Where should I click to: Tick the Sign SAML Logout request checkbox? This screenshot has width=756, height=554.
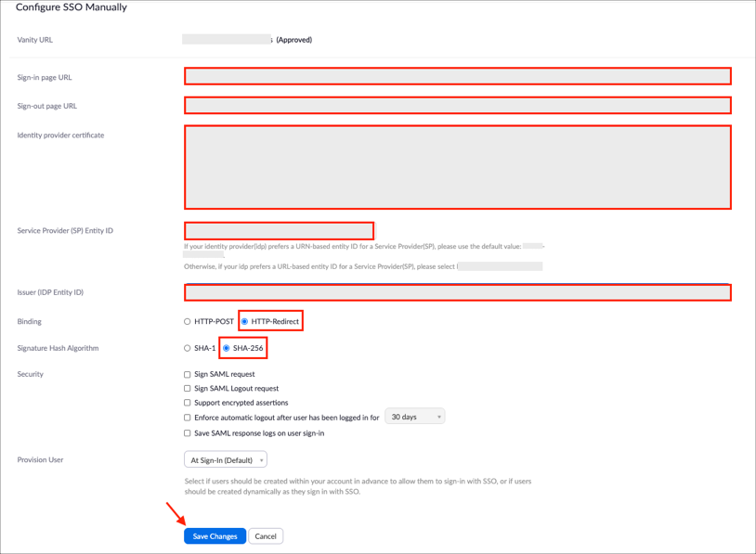(x=188, y=389)
